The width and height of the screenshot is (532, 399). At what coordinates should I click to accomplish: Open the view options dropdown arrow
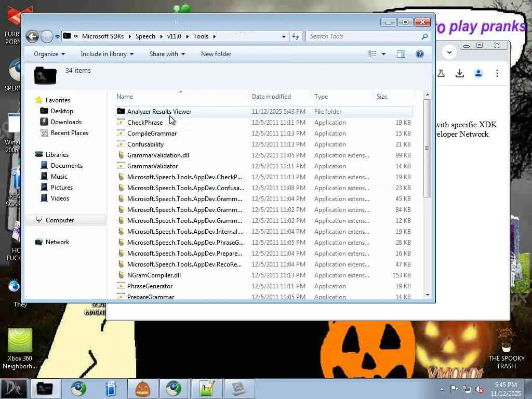point(384,54)
